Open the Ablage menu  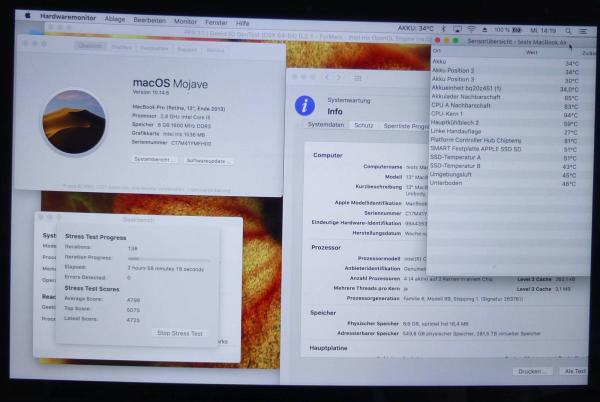point(115,21)
